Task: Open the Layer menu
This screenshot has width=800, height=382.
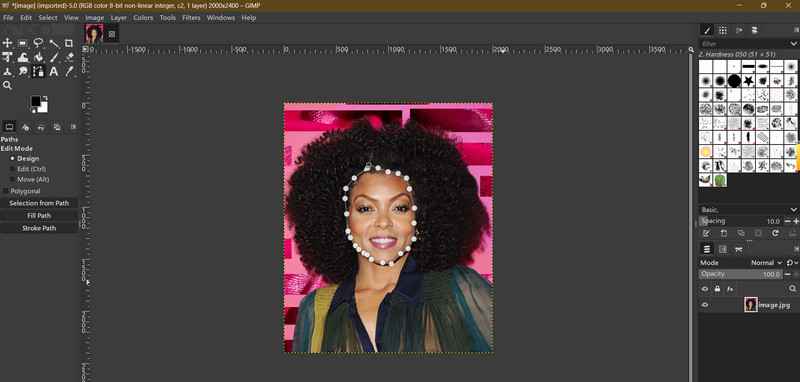Action: (119, 17)
